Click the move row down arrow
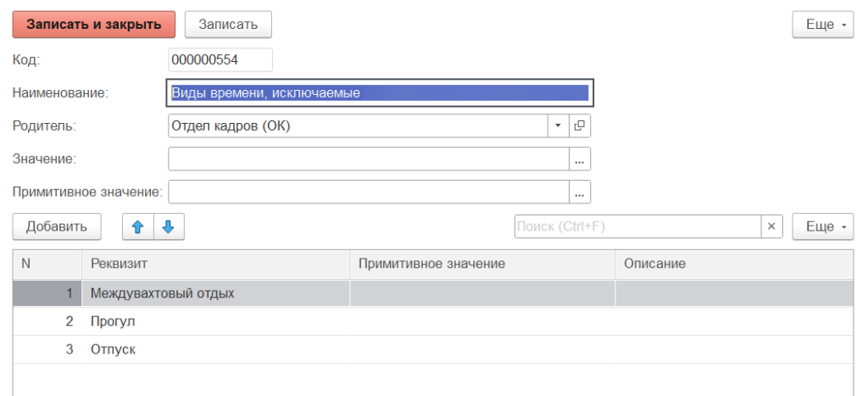This screenshot has height=396, width=868. pyautogui.click(x=168, y=227)
